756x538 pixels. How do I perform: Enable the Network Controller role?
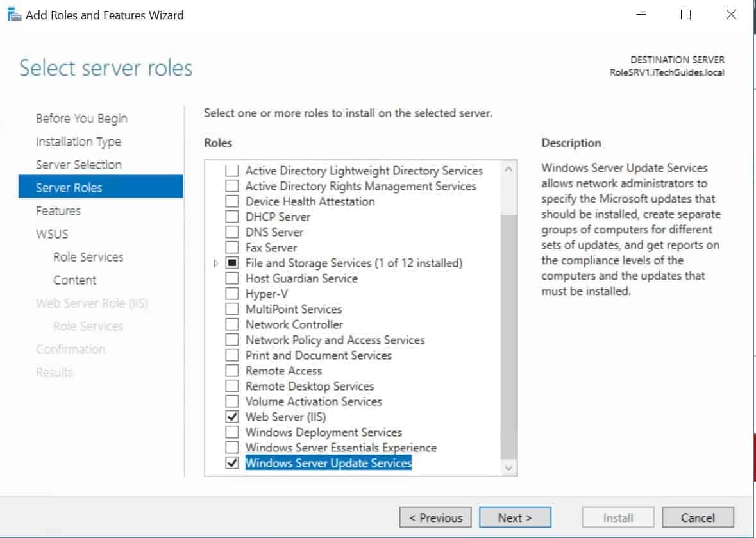(x=232, y=324)
